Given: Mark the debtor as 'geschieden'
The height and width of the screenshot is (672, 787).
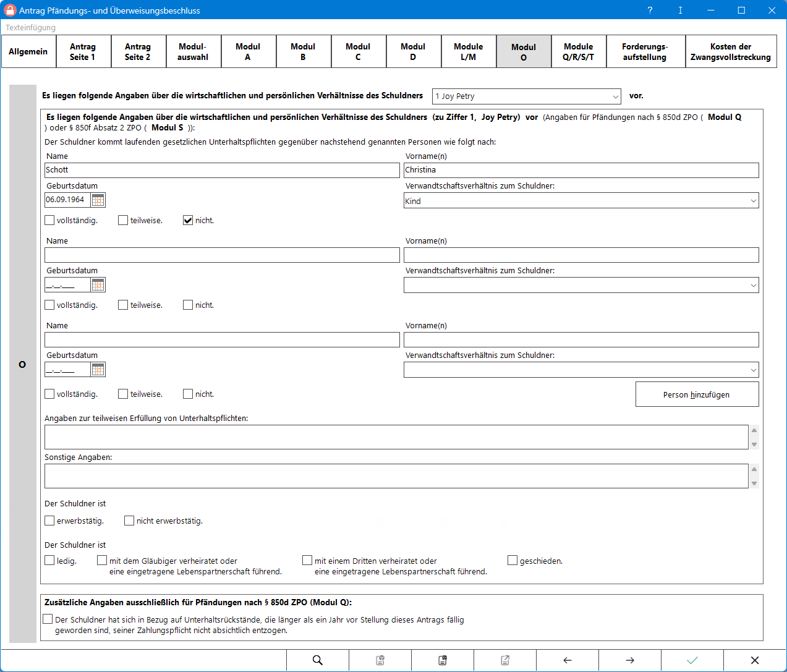Looking at the screenshot, I should [x=513, y=560].
